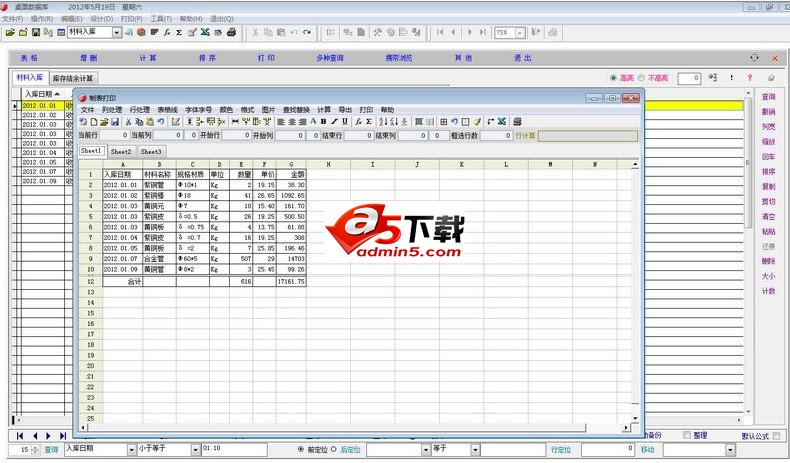
Task: Click the grid borders icon in print window
Action: point(443,121)
